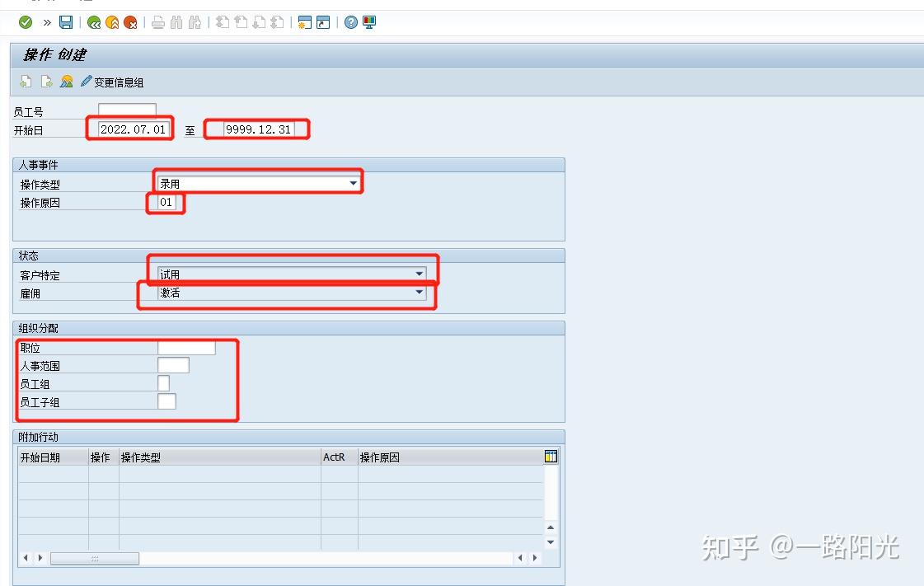Open a new SAP session icon

pyautogui.click(x=303, y=22)
